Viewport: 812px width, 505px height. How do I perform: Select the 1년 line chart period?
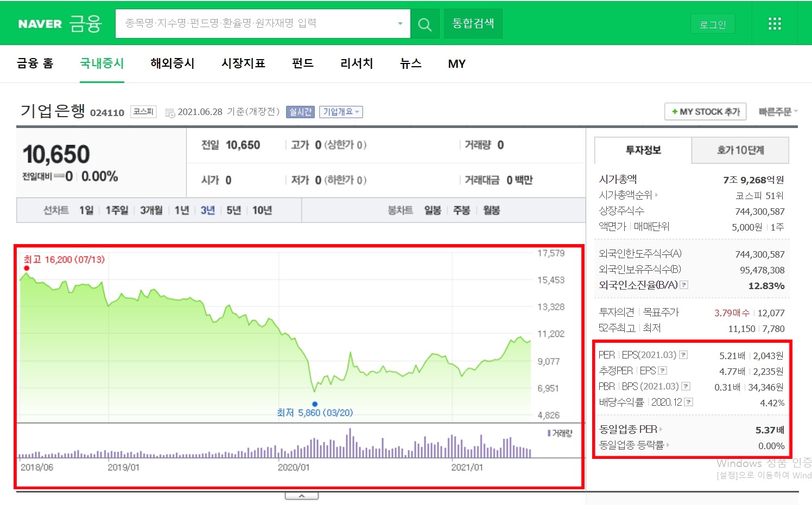(x=182, y=210)
